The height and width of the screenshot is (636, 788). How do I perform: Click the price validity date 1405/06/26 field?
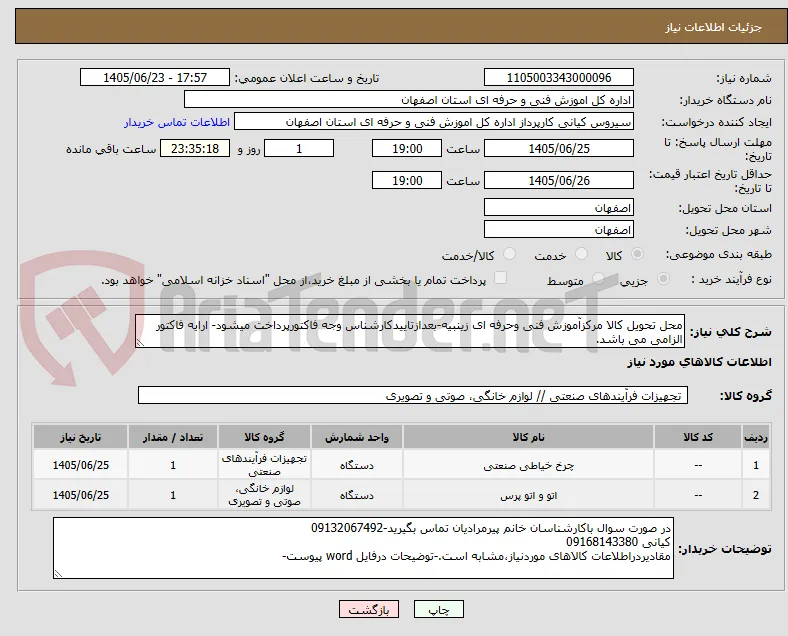coord(559,181)
